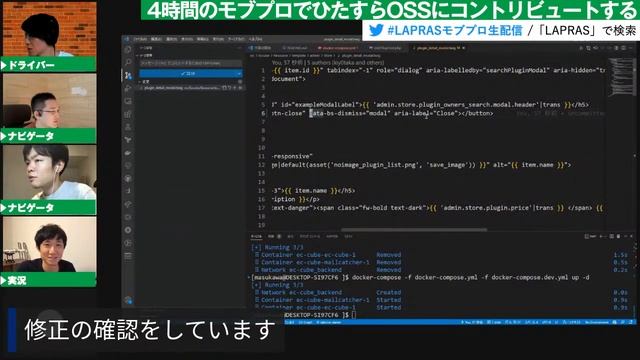Image resolution: width=640 pixels, height=360 pixels.
Task: Select the Output tab in the bottom panel
Action: coord(290,236)
